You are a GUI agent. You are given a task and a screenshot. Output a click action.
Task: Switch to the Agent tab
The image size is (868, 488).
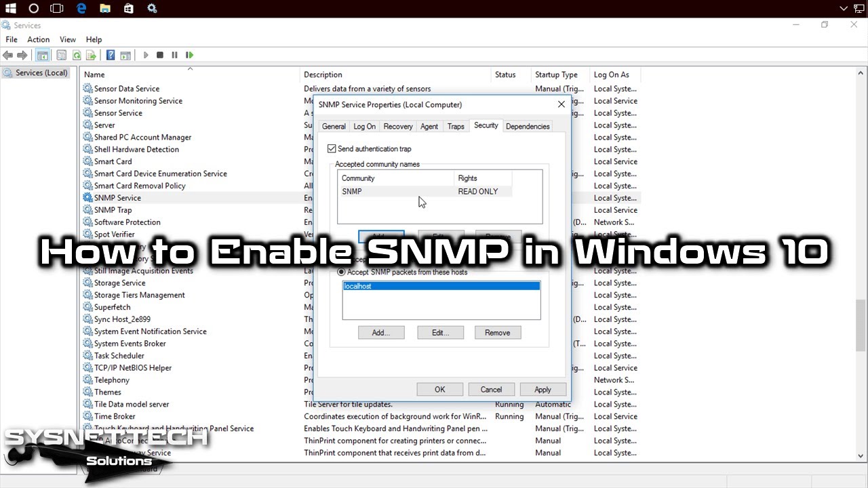(429, 126)
